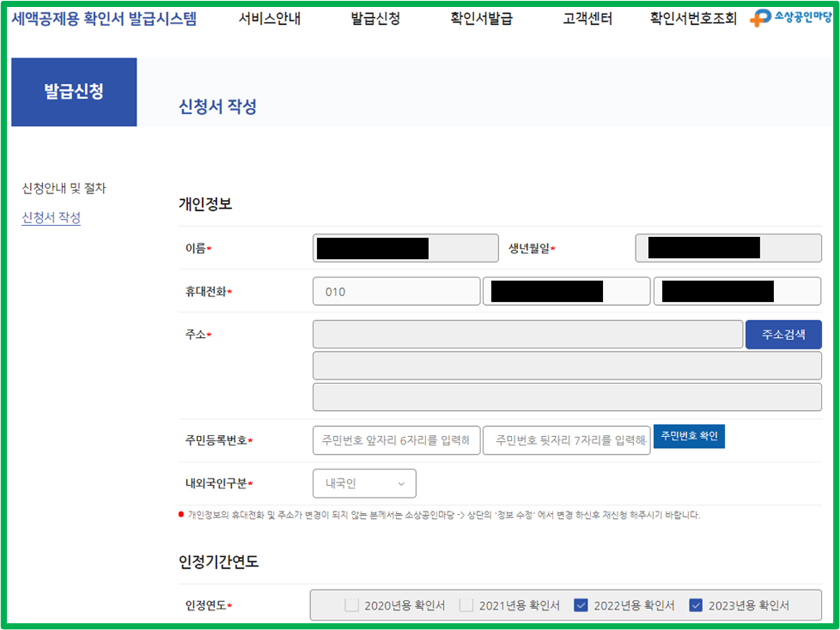Click the 010 phone prefix field
The image size is (840, 630).
(397, 291)
